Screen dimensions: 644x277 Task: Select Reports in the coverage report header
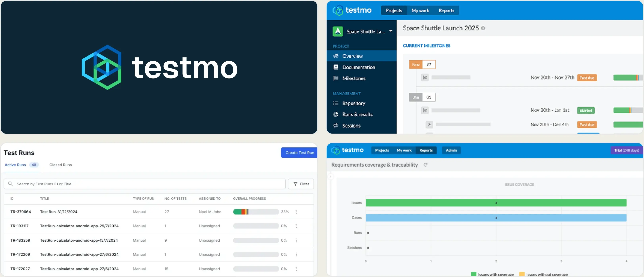click(426, 150)
